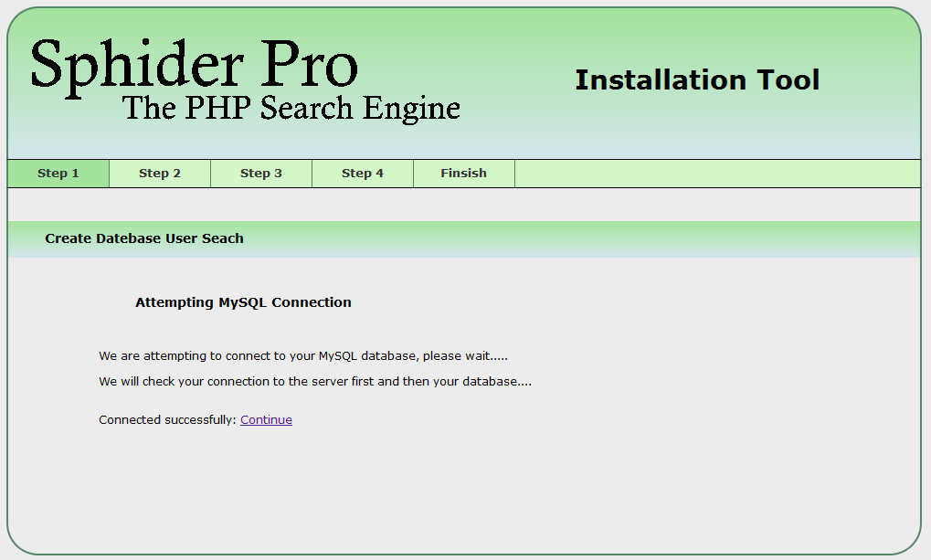The width and height of the screenshot is (931, 560).
Task: Click 'Attempting MySQL Connection' heading
Action: pos(243,302)
